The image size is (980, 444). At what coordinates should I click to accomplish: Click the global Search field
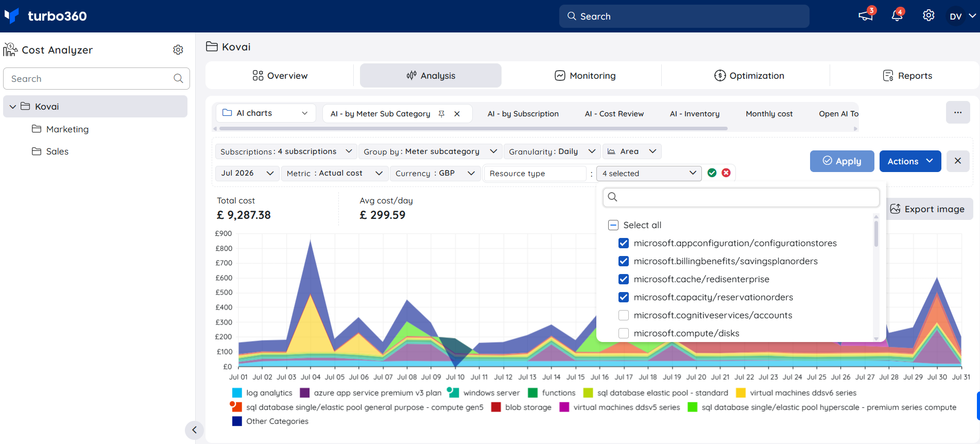tap(684, 16)
